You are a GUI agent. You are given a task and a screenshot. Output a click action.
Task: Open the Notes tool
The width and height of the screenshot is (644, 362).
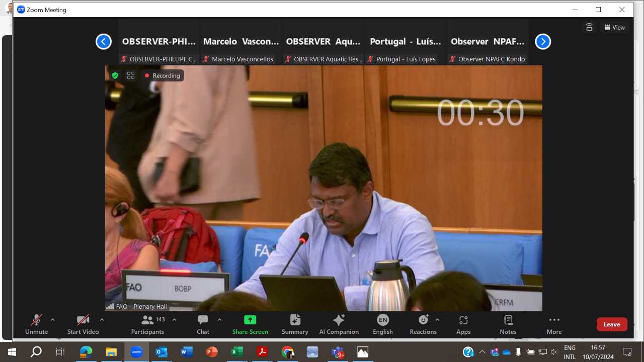(508, 324)
